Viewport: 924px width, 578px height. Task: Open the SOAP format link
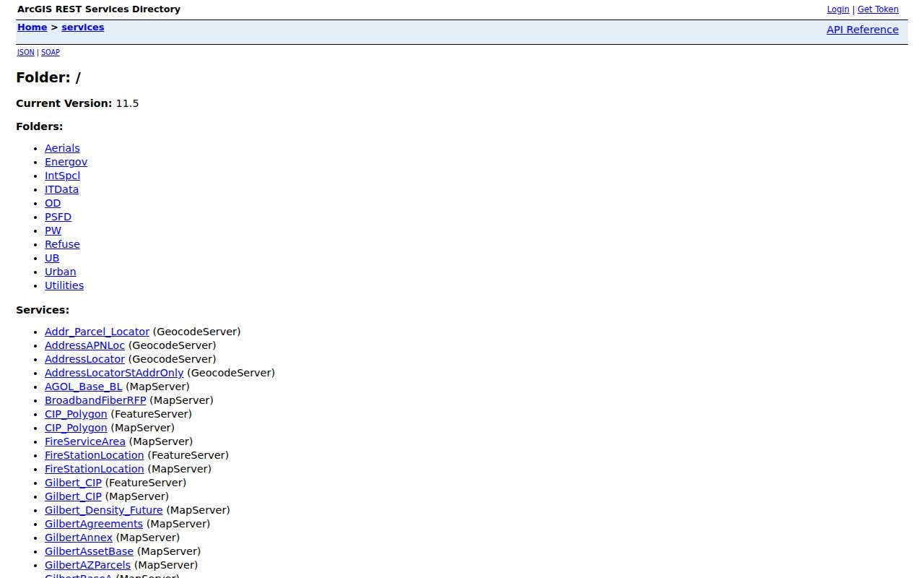coord(51,53)
